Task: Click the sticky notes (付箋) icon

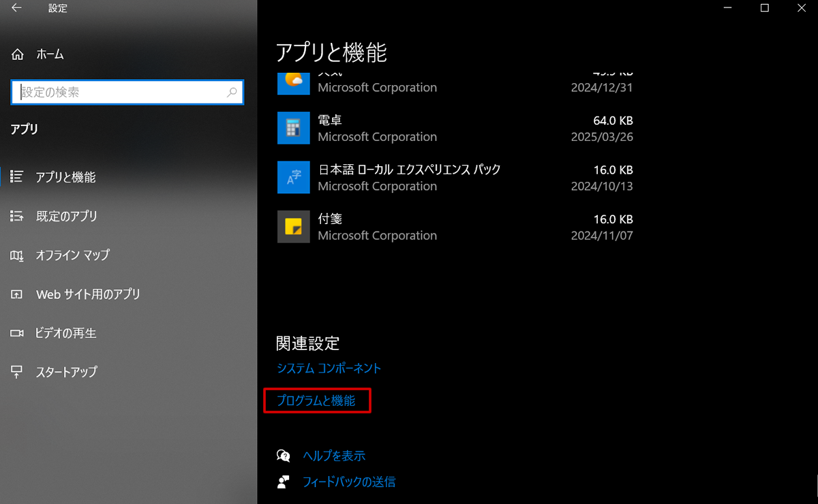Action: click(x=294, y=227)
